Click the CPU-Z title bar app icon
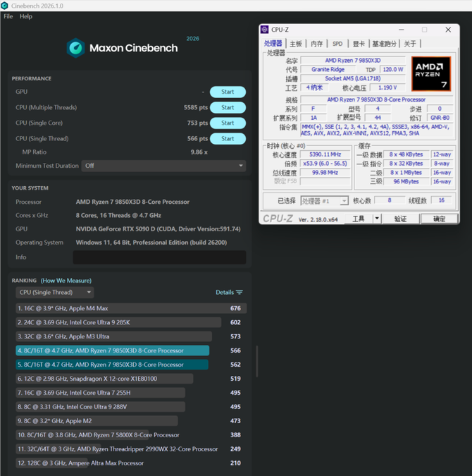472x476 pixels. pyautogui.click(x=265, y=30)
